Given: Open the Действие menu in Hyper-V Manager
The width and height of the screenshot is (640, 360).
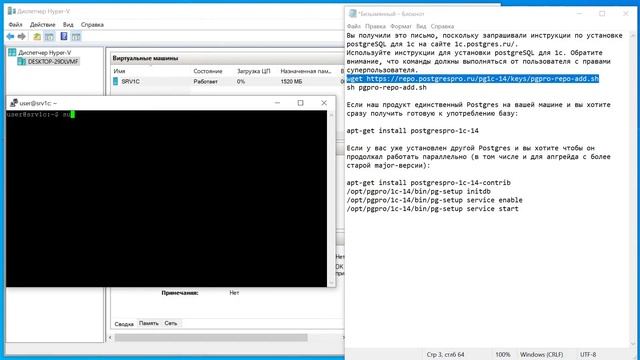Looking at the screenshot, I should tap(42, 24).
